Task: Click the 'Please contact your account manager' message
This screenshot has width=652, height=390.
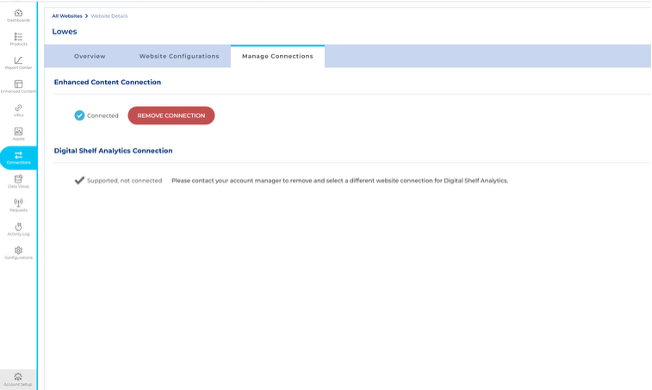Action: point(340,180)
